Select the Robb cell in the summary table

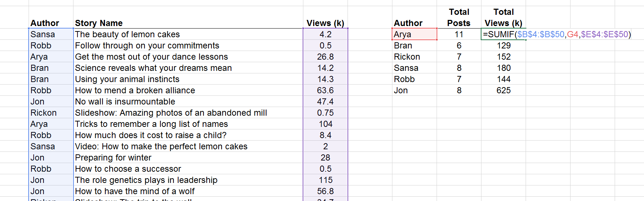pos(414,79)
